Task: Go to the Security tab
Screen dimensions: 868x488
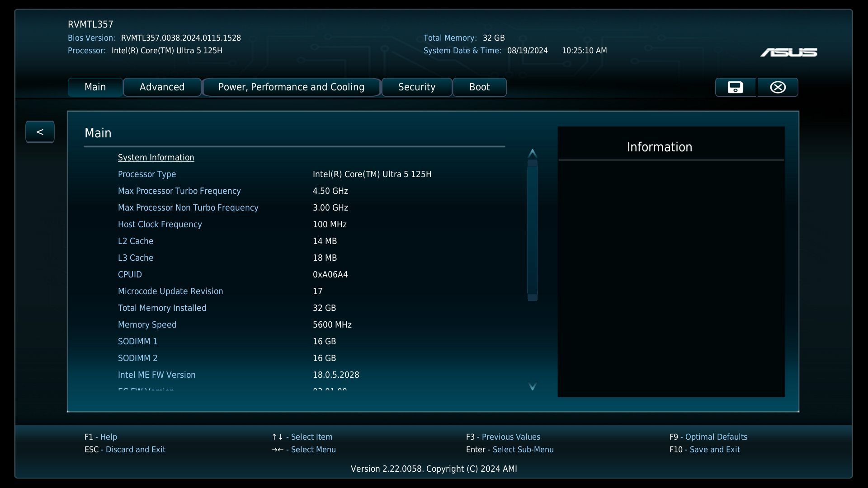Action: tap(416, 87)
